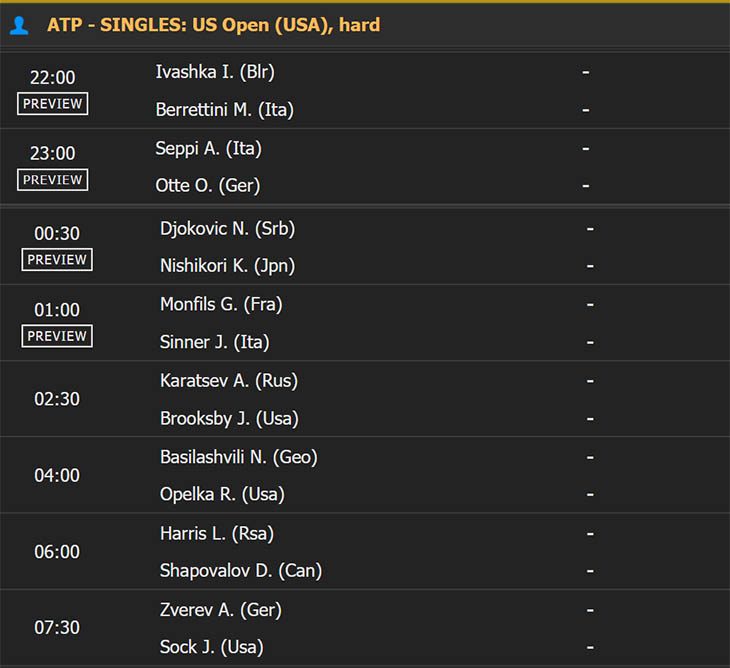730x668 pixels.
Task: Select player Brooksby J. (Usa)
Action: (229, 418)
